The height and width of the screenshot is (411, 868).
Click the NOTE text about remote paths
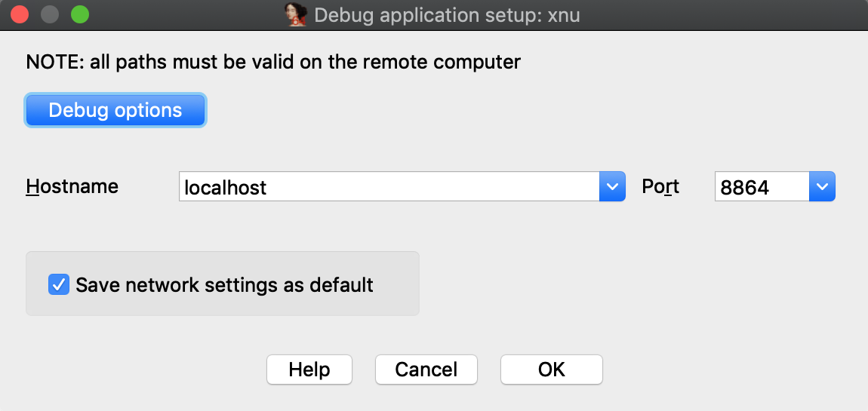pos(273,62)
